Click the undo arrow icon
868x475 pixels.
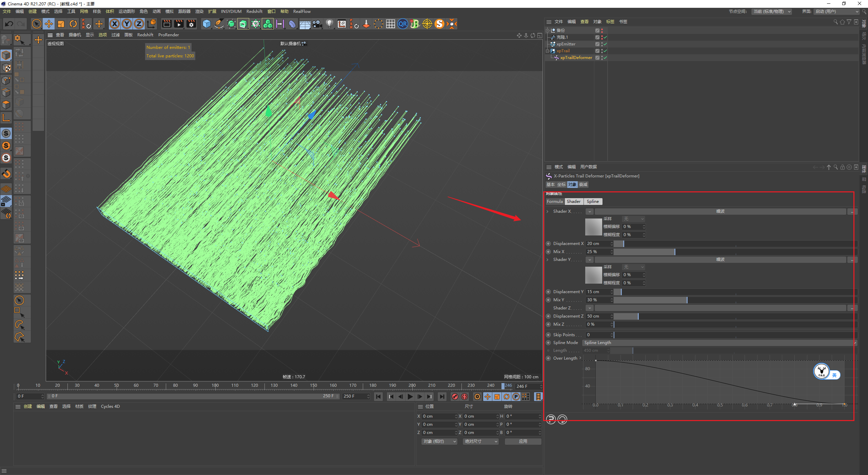(x=9, y=24)
